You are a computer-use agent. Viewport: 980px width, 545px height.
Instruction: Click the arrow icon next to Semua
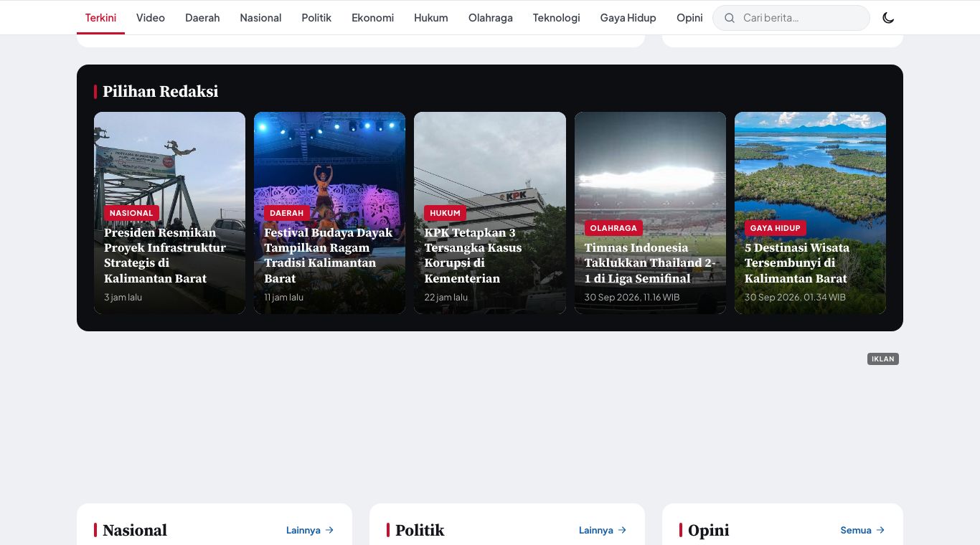880,530
